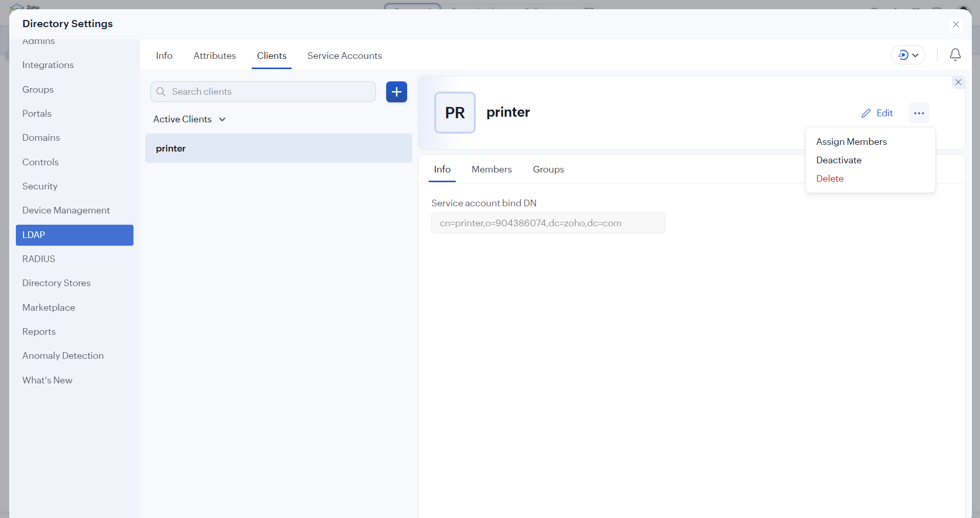Choose Assign Members from the menu

[x=851, y=142]
